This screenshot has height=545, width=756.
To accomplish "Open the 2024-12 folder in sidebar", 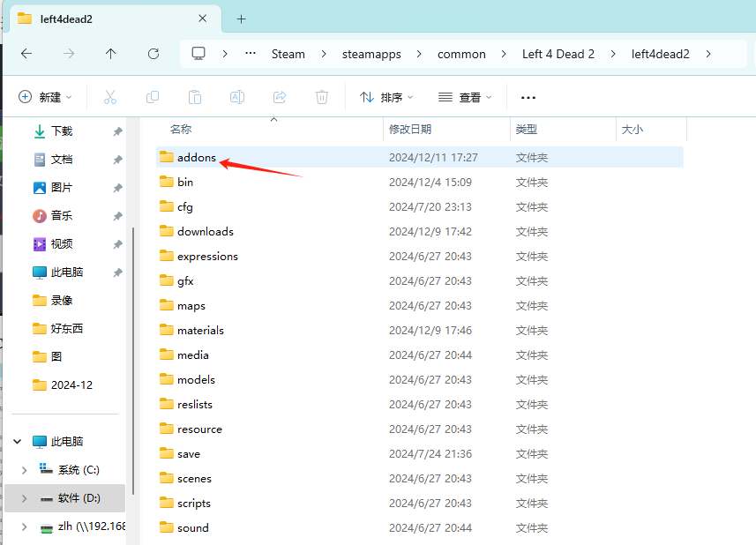I will 71,385.
